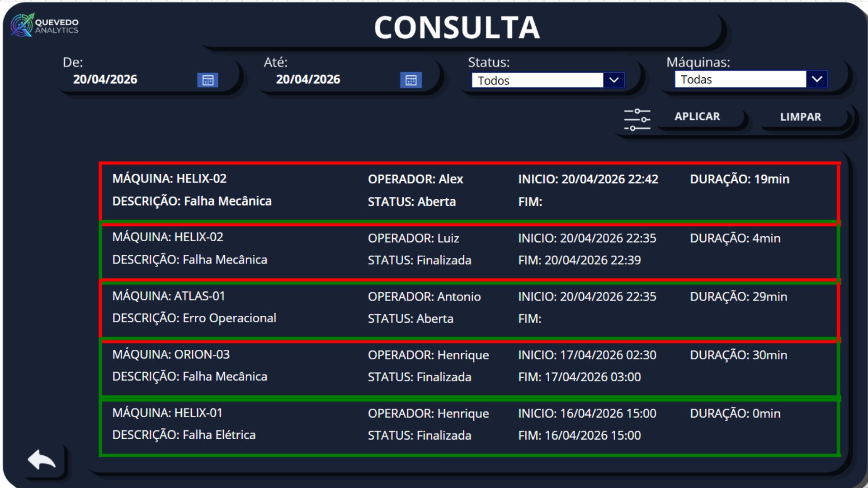Expand the Máquinas dropdown showing "Todas"
The height and width of the screenshot is (488, 868).
click(x=741, y=79)
